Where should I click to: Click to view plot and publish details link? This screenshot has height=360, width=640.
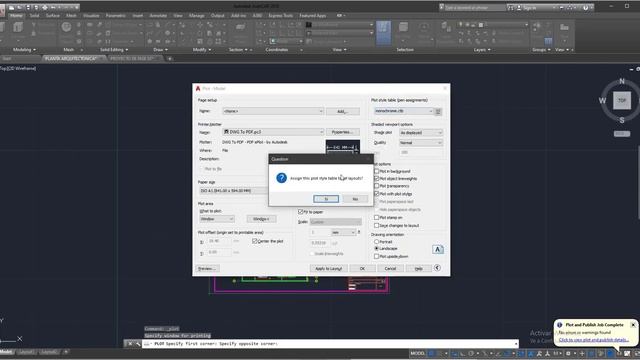click(593, 340)
